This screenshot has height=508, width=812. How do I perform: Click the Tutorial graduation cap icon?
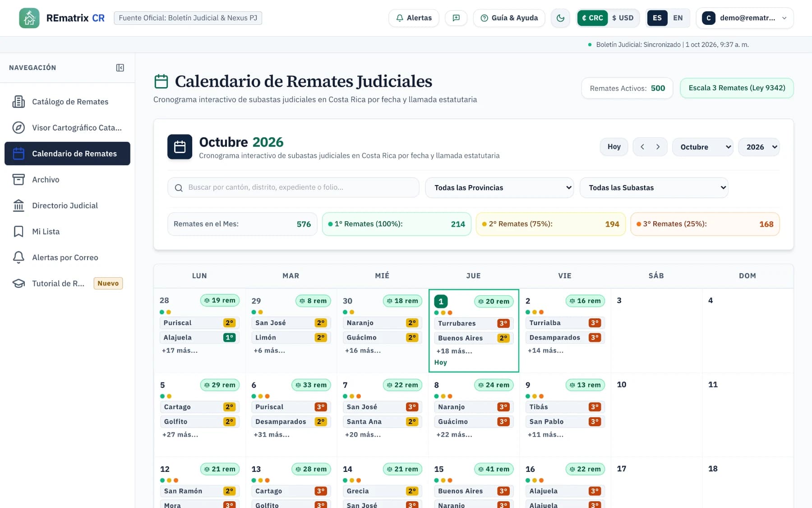coord(18,284)
